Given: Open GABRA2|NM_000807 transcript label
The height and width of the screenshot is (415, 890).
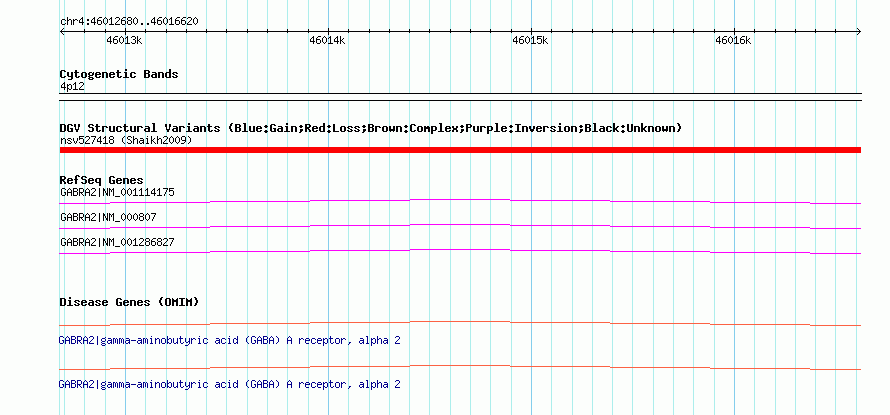Looking at the screenshot, I should point(108,217).
